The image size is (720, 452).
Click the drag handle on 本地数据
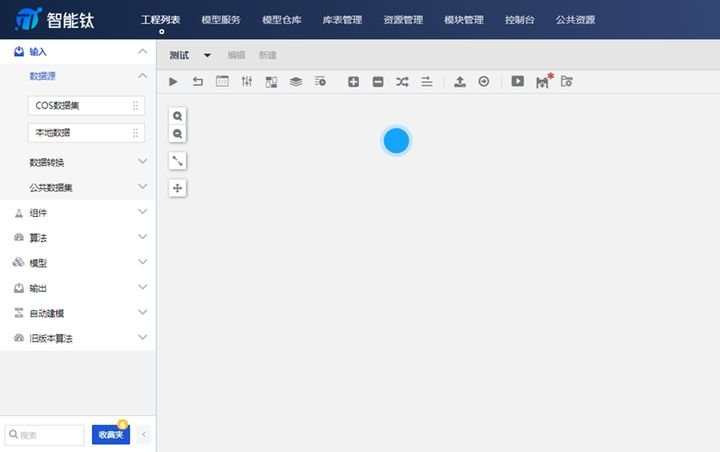point(135,133)
